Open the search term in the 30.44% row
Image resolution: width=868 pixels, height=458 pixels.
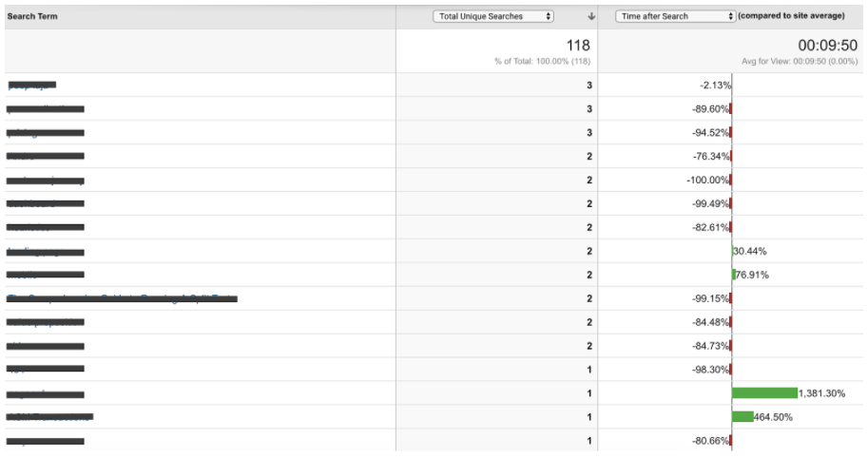46,252
